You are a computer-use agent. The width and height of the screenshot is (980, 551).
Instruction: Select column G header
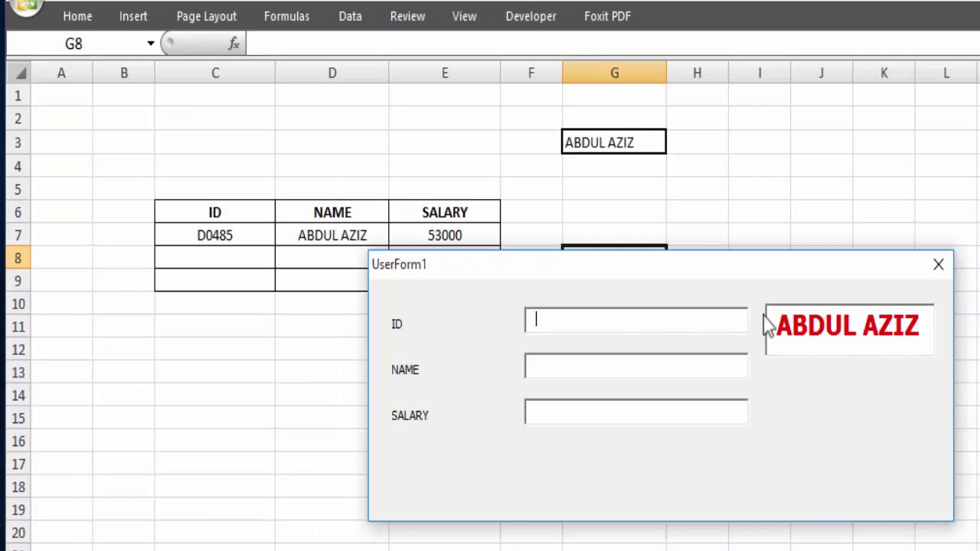tap(614, 73)
